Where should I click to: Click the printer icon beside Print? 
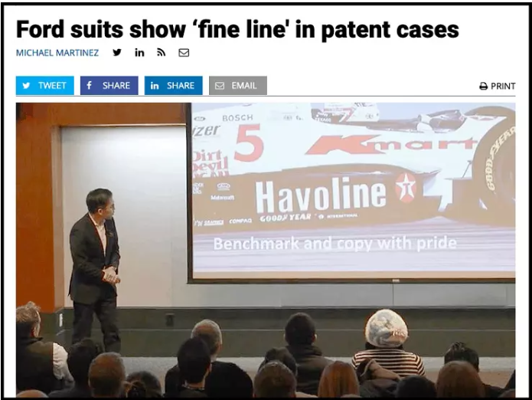click(x=484, y=87)
